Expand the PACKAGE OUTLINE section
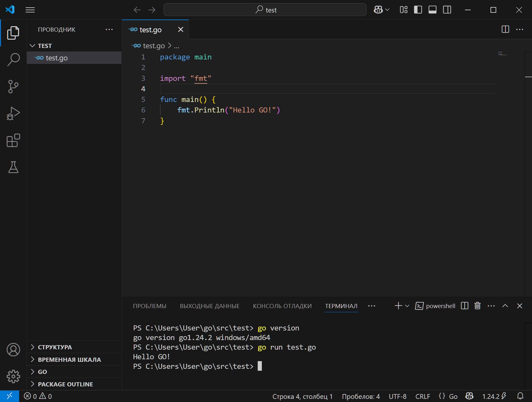This screenshot has width=532, height=402. (x=65, y=384)
